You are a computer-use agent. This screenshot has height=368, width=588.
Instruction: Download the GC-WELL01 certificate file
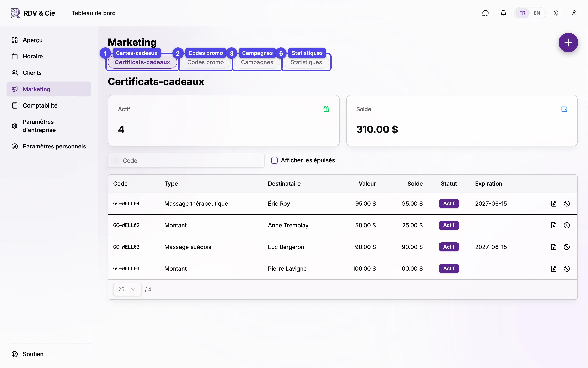tap(553, 269)
